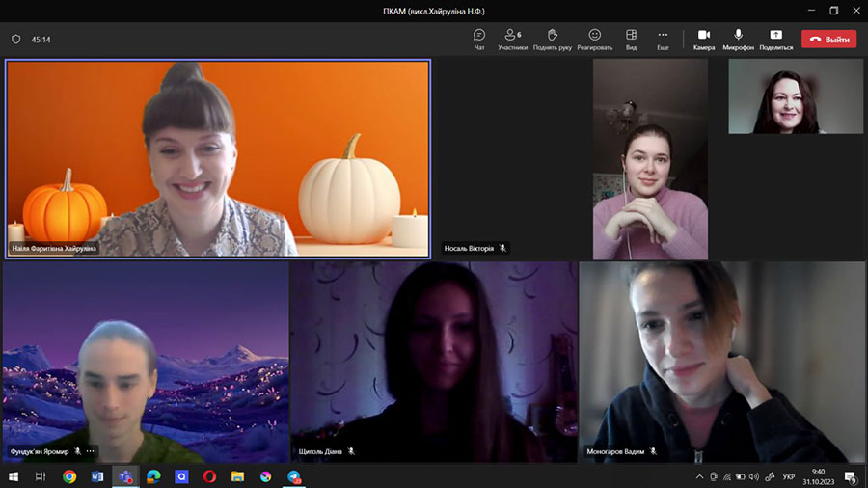Expand hidden system tray icons
The image size is (868, 488).
pos(700,477)
